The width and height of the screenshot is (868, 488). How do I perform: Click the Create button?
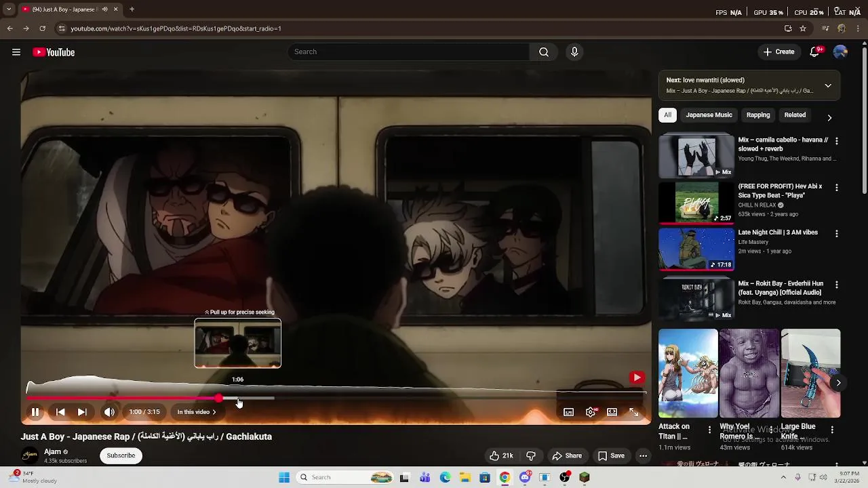(x=778, y=52)
